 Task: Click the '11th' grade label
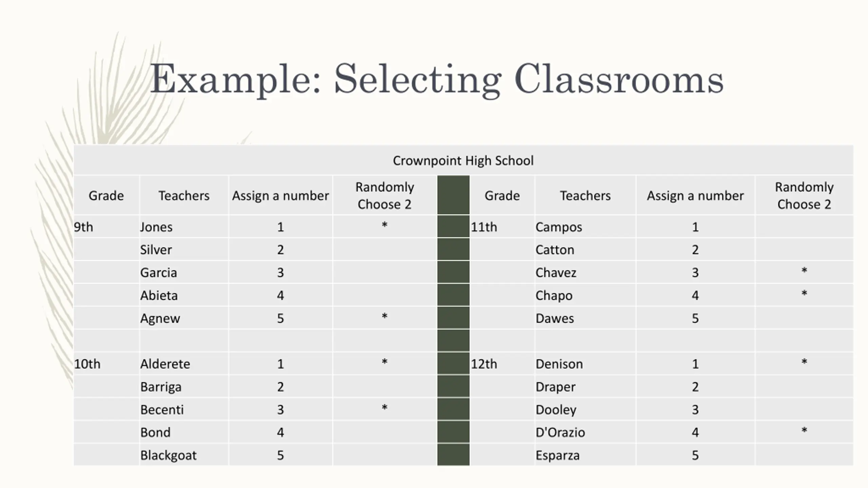coord(484,227)
